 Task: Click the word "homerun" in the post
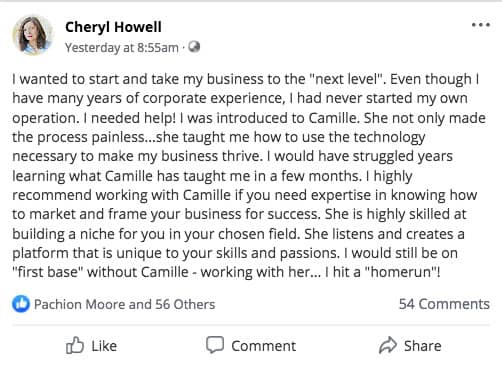398,272
